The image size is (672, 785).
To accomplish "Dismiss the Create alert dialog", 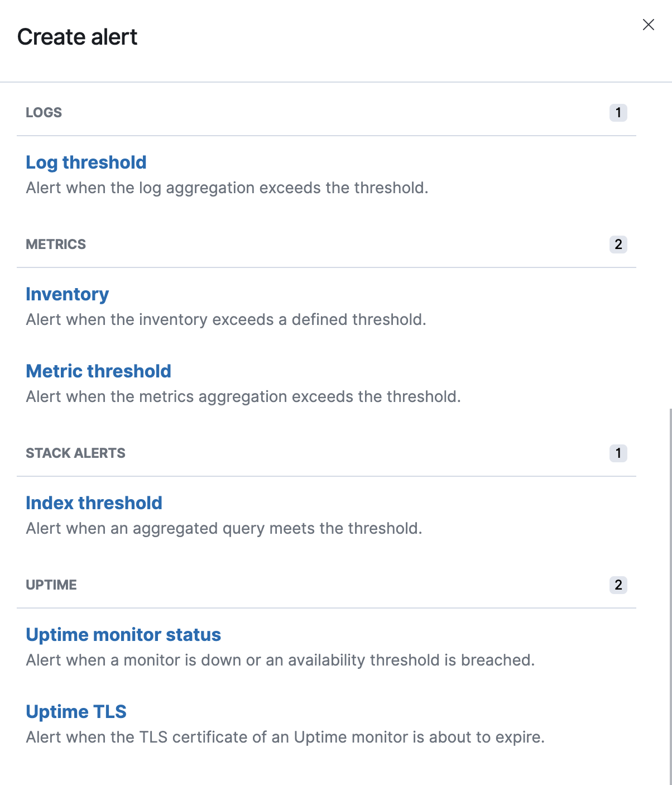I will point(648,25).
